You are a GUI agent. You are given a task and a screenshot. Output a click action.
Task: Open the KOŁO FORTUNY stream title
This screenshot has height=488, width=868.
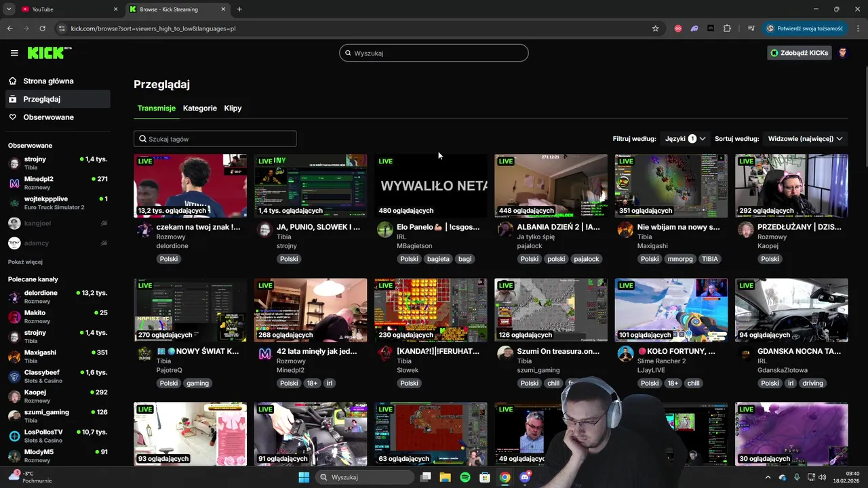point(676,351)
